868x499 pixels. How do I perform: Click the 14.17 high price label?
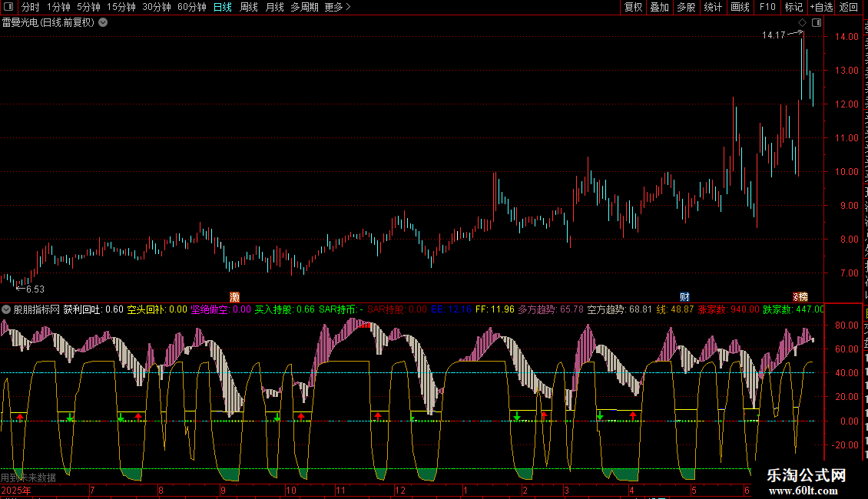[774, 35]
